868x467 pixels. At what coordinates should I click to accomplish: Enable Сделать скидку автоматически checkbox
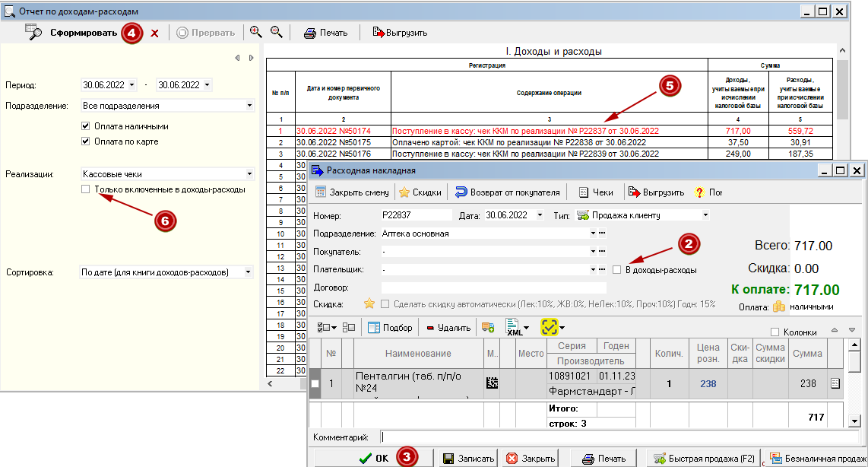(385, 304)
